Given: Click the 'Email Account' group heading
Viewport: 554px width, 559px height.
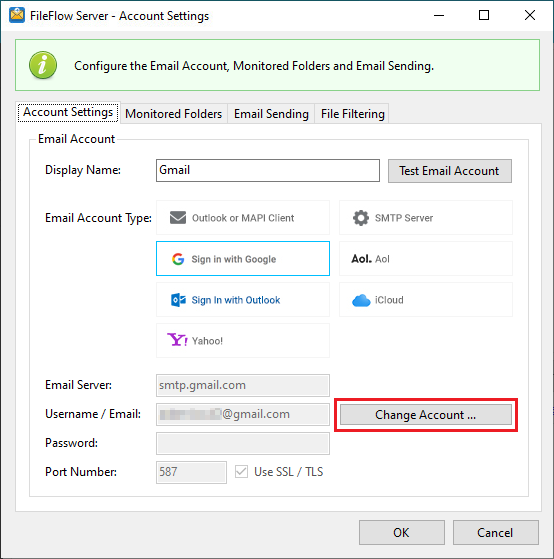Looking at the screenshot, I should point(77,139).
